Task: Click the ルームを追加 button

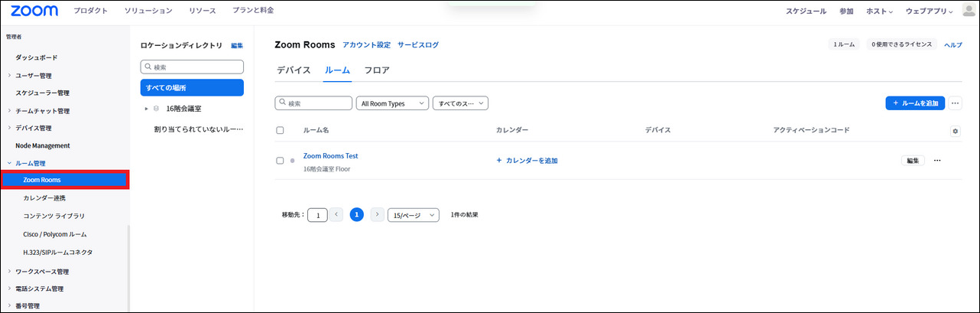Action: tap(916, 103)
